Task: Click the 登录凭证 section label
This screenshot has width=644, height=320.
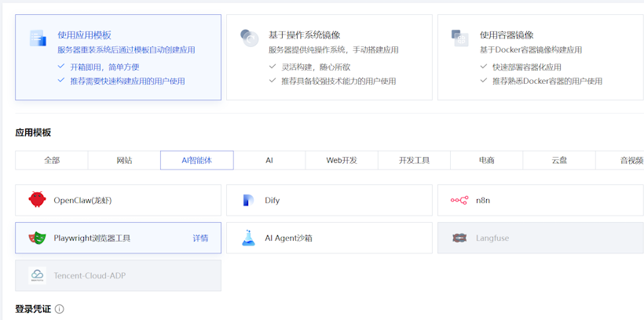Action: 33,309
